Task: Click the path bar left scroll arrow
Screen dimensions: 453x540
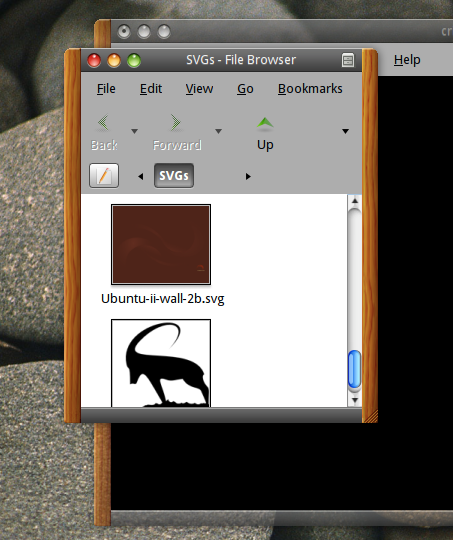Action: [141, 176]
